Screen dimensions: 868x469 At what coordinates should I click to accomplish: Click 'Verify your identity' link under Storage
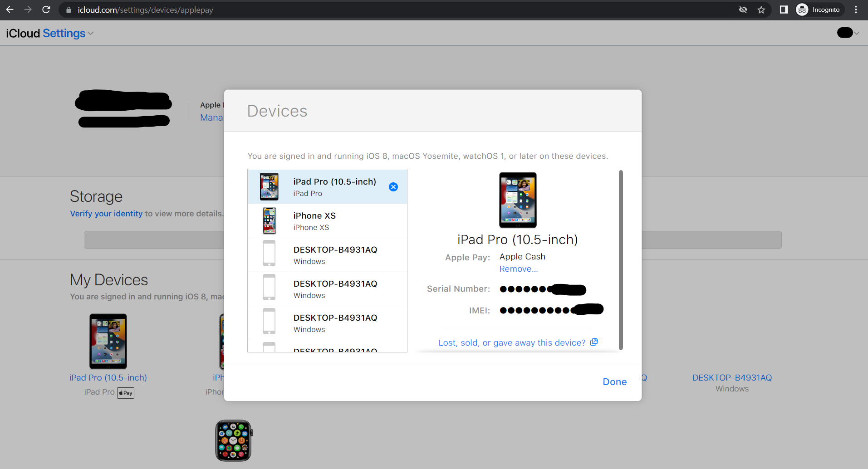pyautogui.click(x=106, y=214)
